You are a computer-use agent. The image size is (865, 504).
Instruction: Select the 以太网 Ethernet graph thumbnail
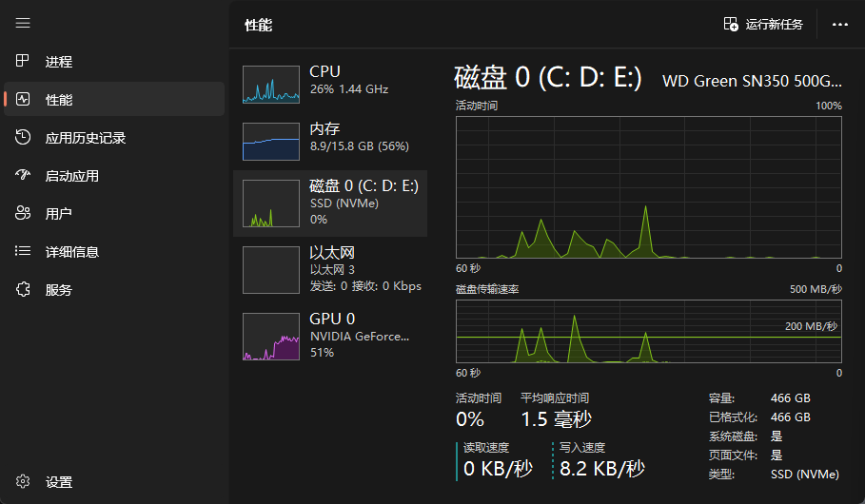pos(270,270)
